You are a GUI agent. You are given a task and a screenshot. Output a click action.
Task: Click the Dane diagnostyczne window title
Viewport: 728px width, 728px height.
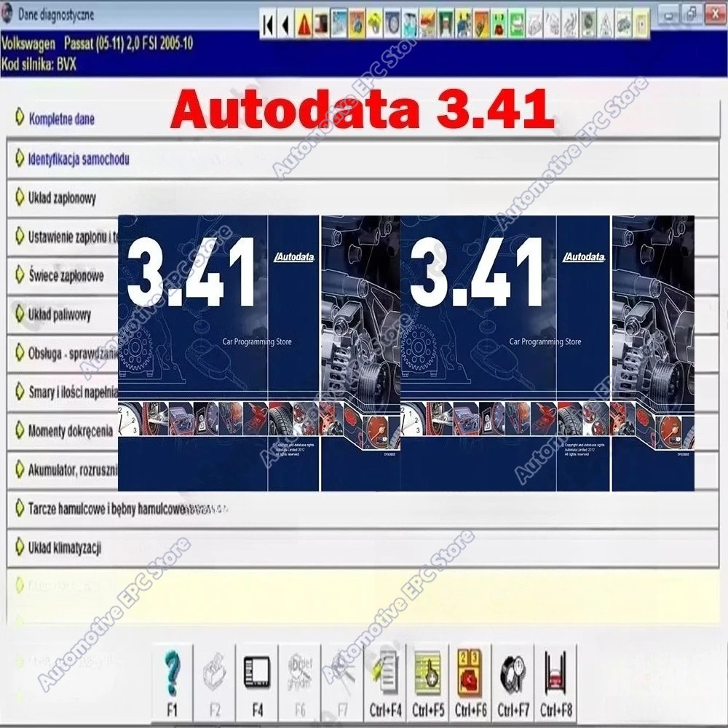(56, 15)
